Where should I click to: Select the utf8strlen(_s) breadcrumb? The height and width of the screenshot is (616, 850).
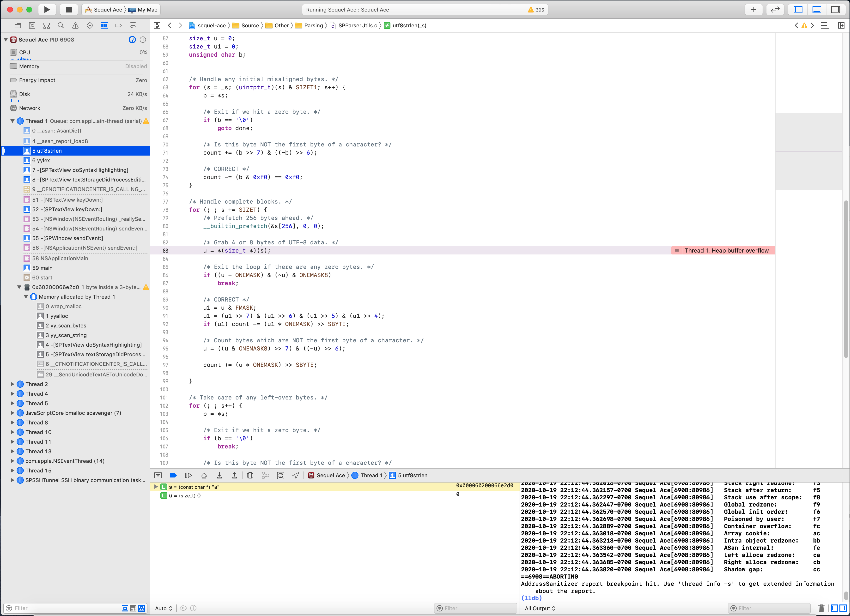[x=405, y=25]
